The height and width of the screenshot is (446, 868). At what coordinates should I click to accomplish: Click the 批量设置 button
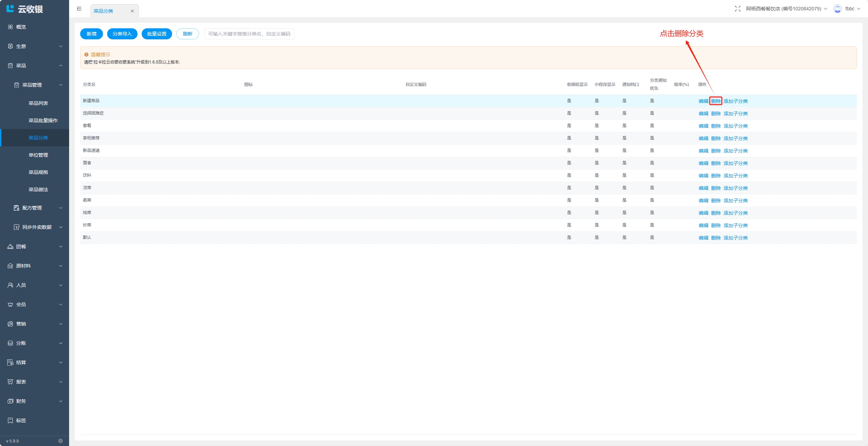pyautogui.click(x=157, y=34)
